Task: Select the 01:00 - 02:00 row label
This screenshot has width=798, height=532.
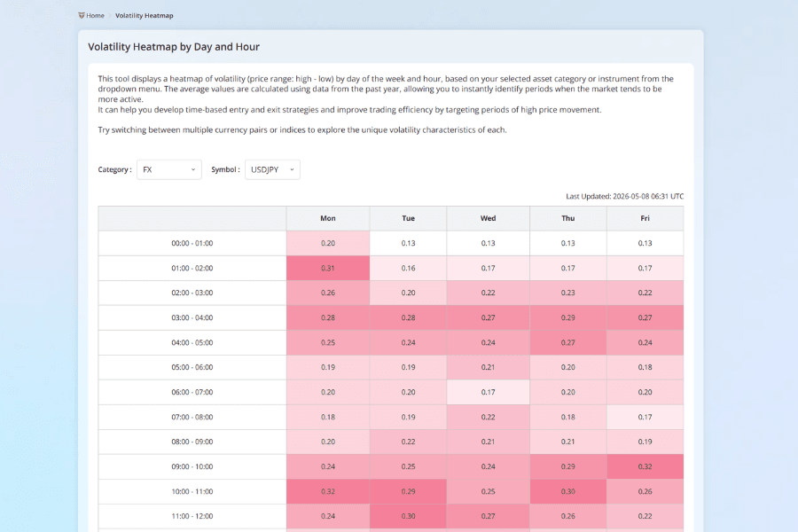Action: pos(192,269)
